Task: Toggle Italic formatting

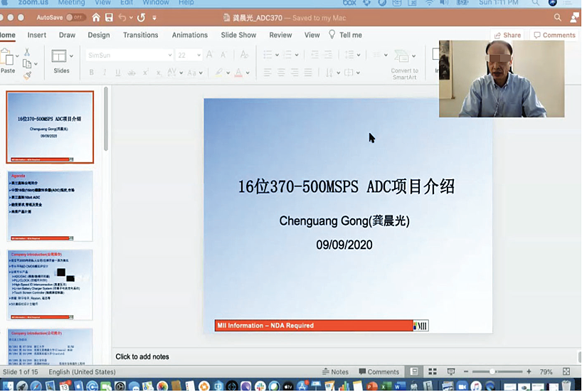Action: coord(105,73)
